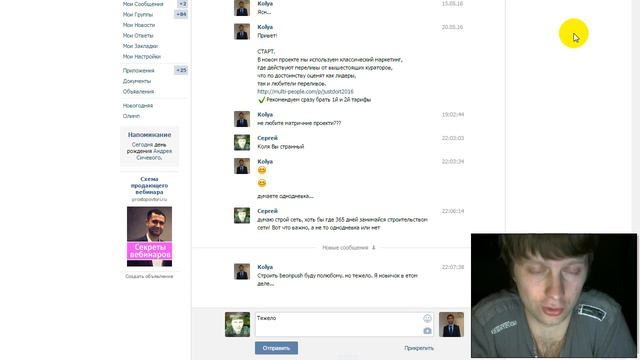Follow the multi-people.com justdoit2016 link

(x=305, y=92)
